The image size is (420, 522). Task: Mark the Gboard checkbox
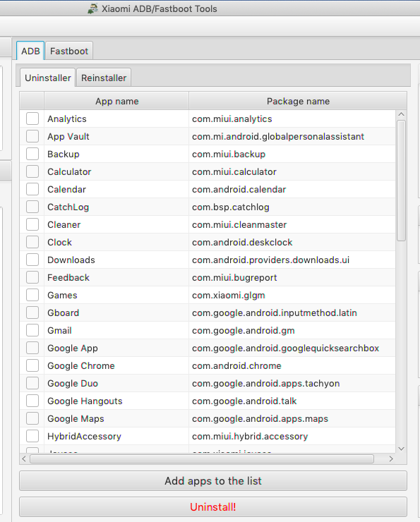click(32, 312)
